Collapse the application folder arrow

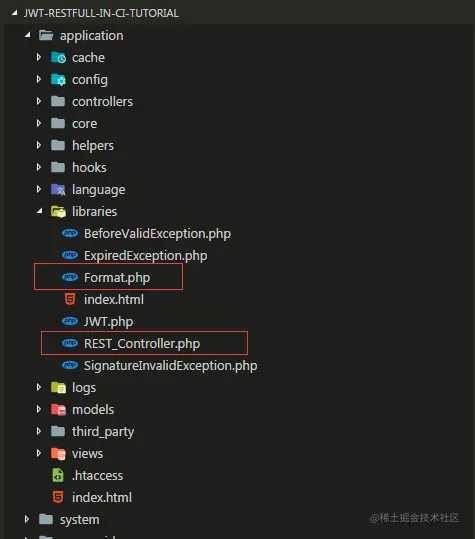[27, 35]
